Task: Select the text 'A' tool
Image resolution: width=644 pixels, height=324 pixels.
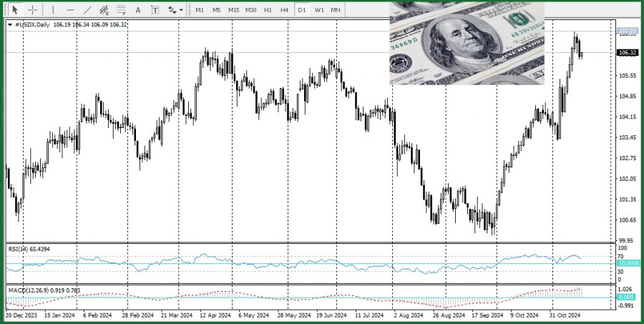Action: coord(138,9)
